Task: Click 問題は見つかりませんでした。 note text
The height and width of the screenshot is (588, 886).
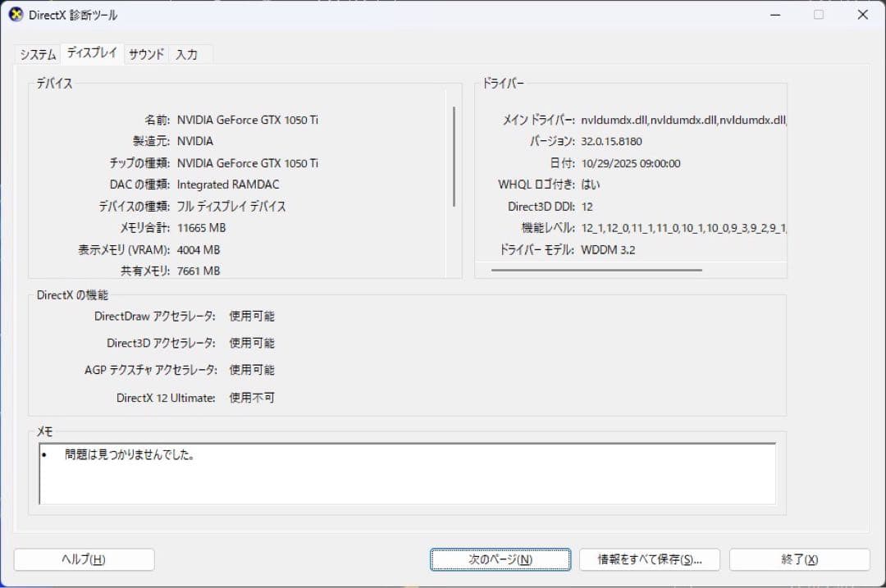Action: coord(130,454)
